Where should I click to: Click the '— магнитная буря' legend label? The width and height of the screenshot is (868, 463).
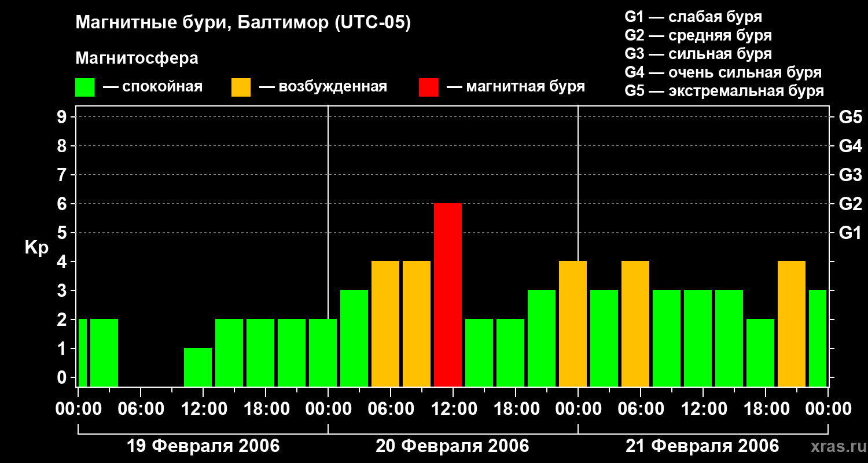pos(516,87)
